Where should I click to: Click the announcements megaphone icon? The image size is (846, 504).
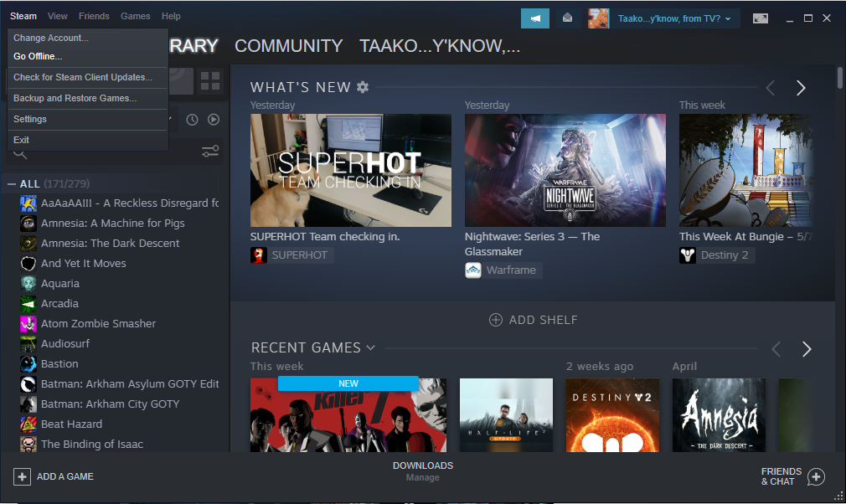tap(534, 18)
